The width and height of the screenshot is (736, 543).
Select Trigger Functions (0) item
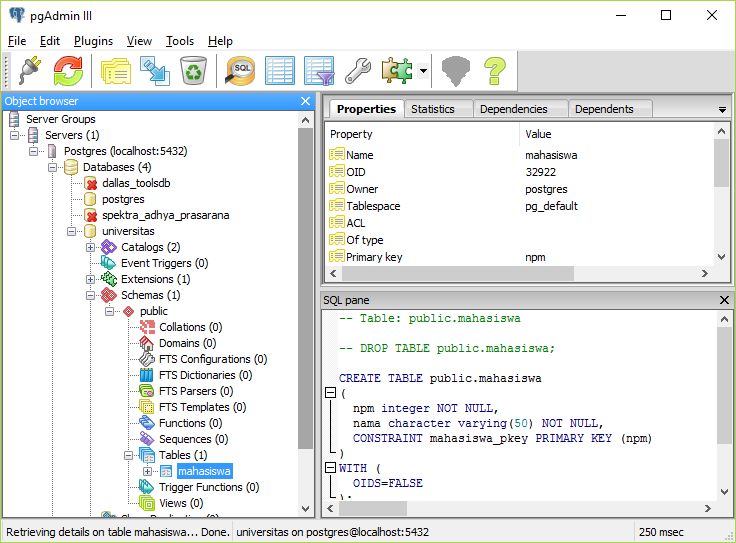pyautogui.click(x=209, y=487)
